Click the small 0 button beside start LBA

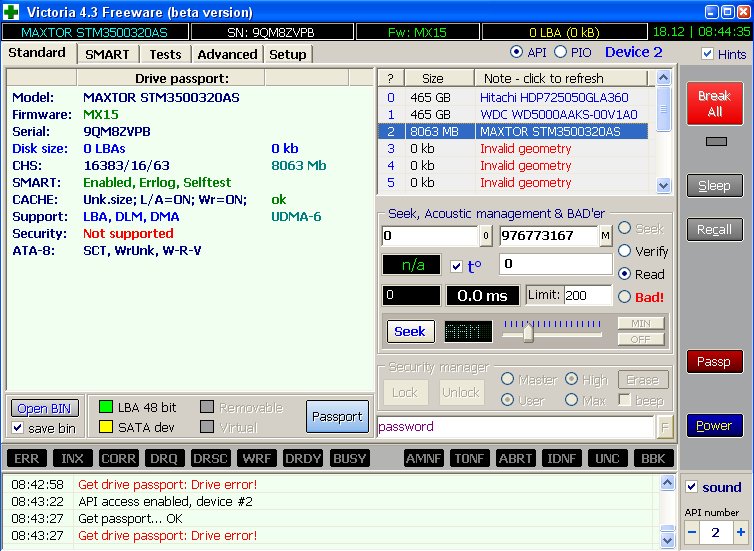[x=486, y=236]
